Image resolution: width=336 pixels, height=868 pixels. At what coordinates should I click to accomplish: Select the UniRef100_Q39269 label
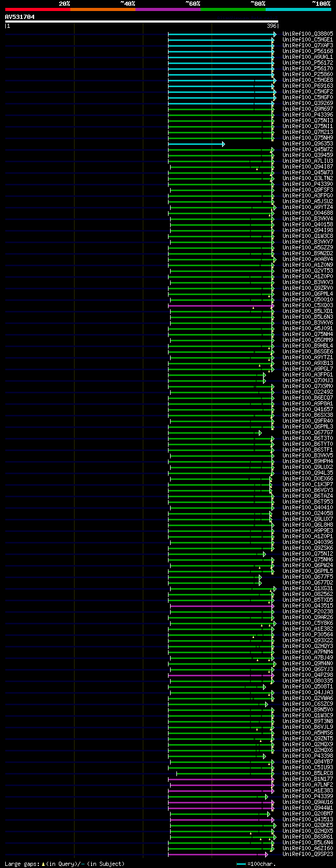coord(308,103)
